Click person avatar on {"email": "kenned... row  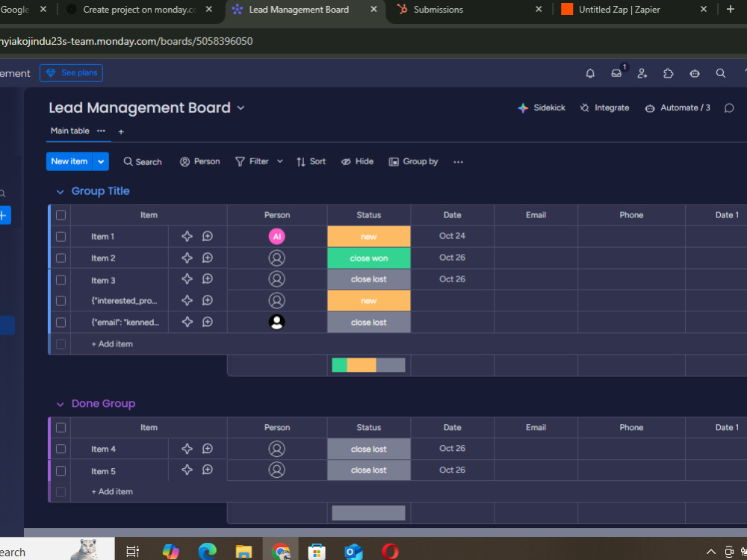tap(277, 322)
